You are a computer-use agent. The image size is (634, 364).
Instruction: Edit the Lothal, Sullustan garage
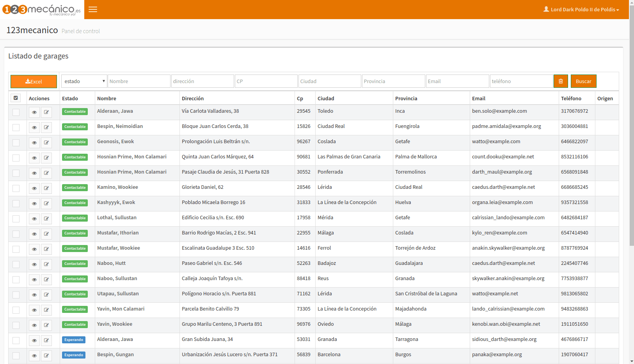tap(46, 219)
